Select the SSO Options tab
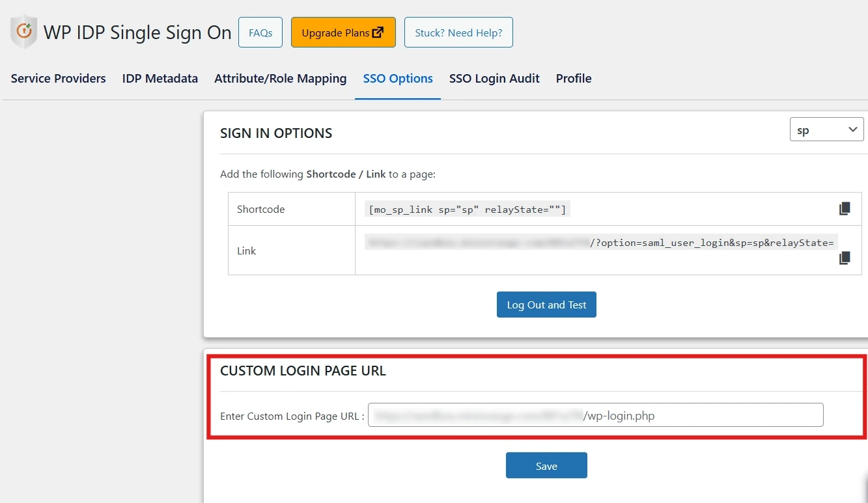 (x=398, y=79)
